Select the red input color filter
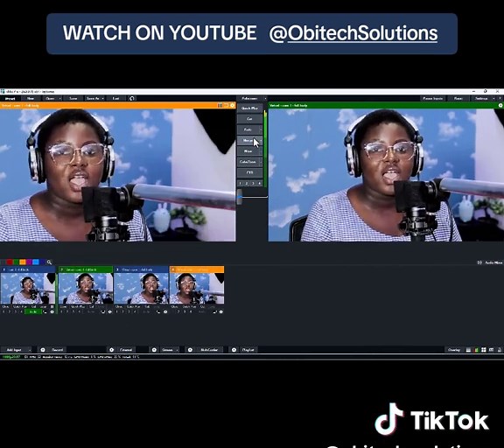504x448 pixels. (10, 262)
